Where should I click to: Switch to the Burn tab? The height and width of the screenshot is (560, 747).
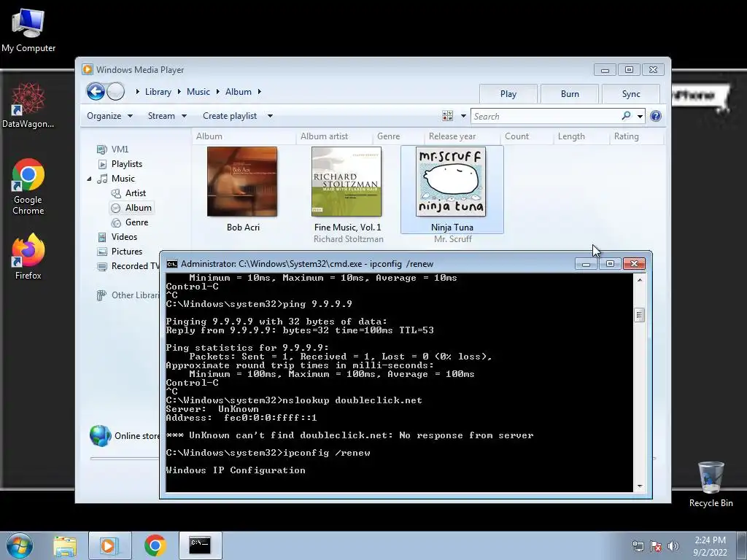570,94
